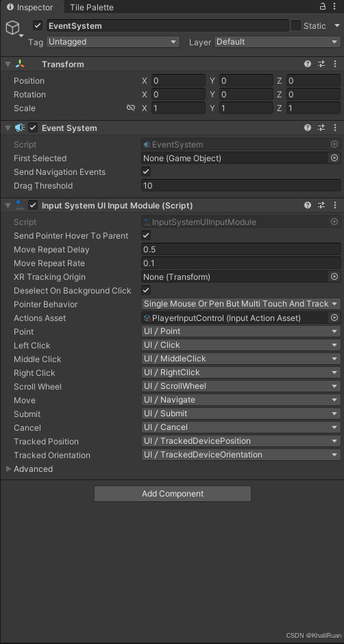This screenshot has width=344, height=644.
Task: Switch to the Tile Palette tab
Action: pos(92,7)
